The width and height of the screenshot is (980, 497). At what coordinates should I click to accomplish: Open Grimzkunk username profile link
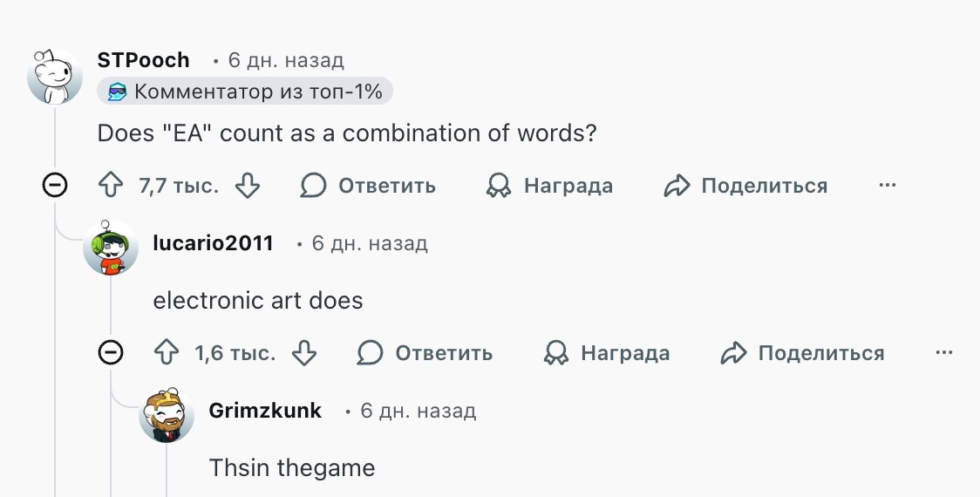point(265,411)
